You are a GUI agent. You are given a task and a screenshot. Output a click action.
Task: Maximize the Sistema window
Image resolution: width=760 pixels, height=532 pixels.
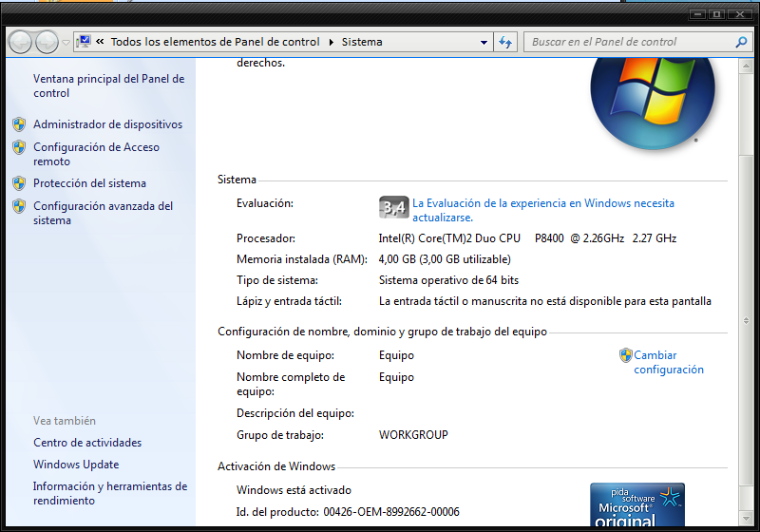point(716,14)
